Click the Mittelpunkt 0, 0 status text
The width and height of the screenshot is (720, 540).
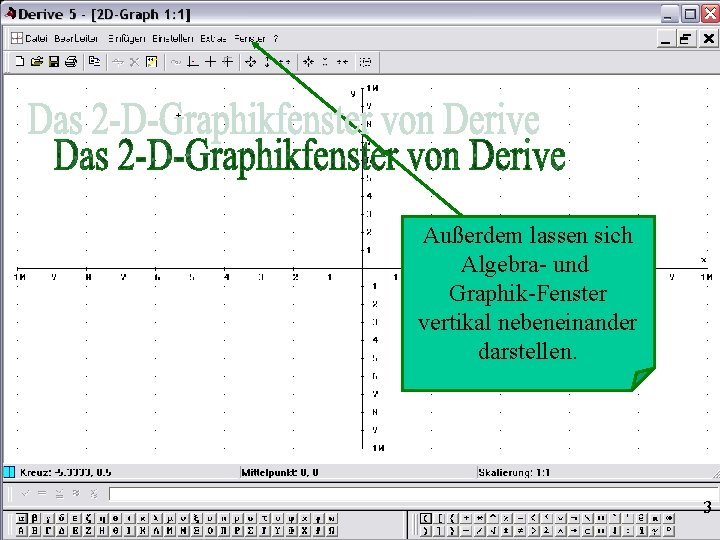click(280, 472)
